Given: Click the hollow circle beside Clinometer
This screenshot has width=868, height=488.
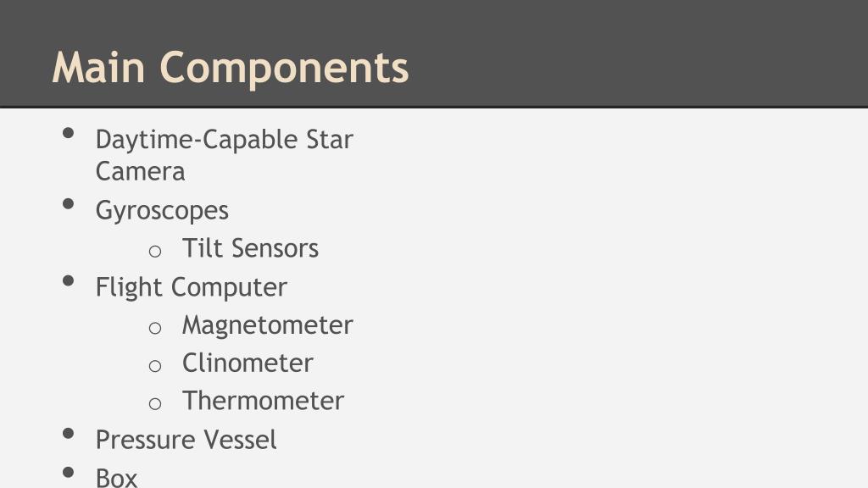Looking at the screenshot, I should [x=155, y=366].
